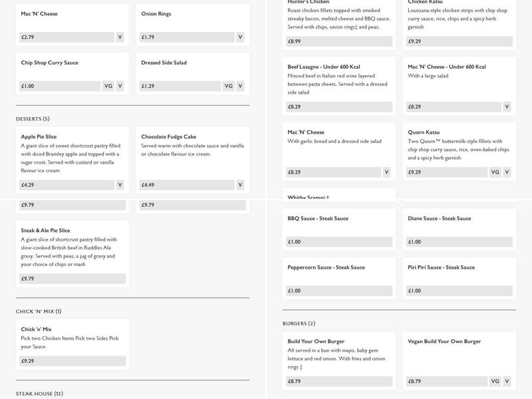
Task: Click the V badge on Apple Pie Slice
Action: 120,185
